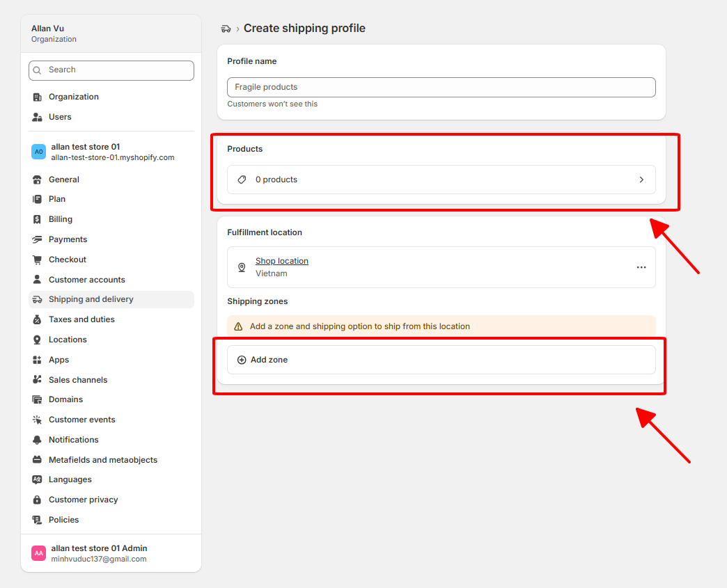
Task: Go to Metafields and metaobjects
Action: tap(111, 460)
